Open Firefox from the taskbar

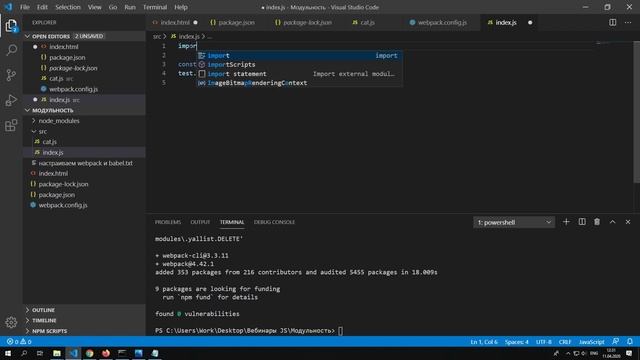(106, 353)
